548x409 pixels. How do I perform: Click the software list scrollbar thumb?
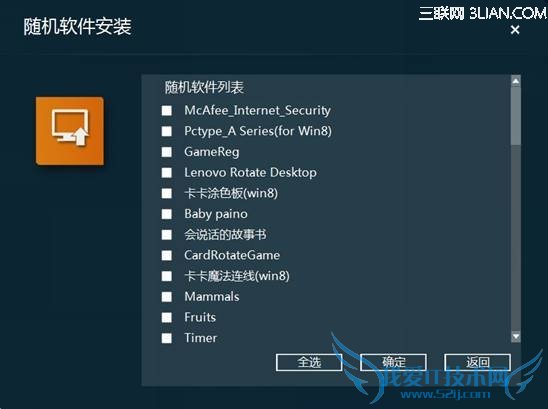pos(515,116)
